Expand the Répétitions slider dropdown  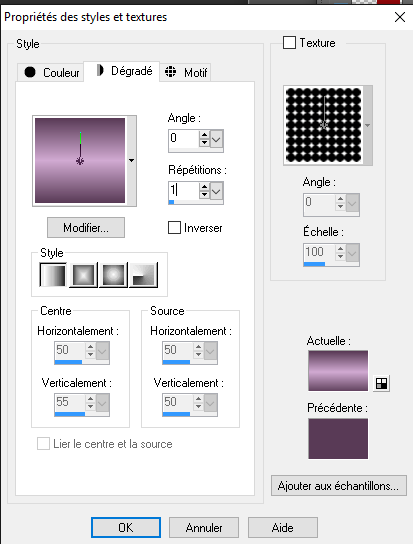coord(216,192)
